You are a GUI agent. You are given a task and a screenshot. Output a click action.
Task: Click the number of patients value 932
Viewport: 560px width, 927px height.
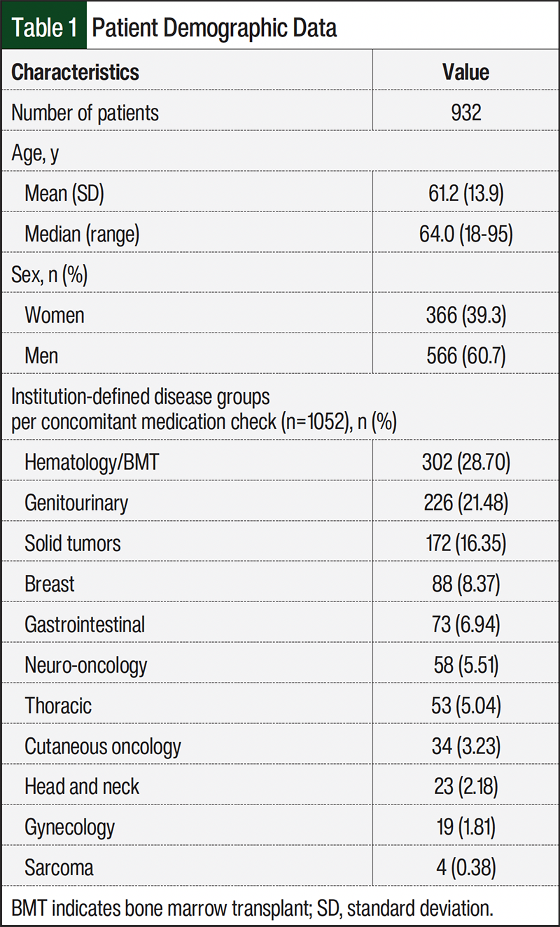click(465, 112)
